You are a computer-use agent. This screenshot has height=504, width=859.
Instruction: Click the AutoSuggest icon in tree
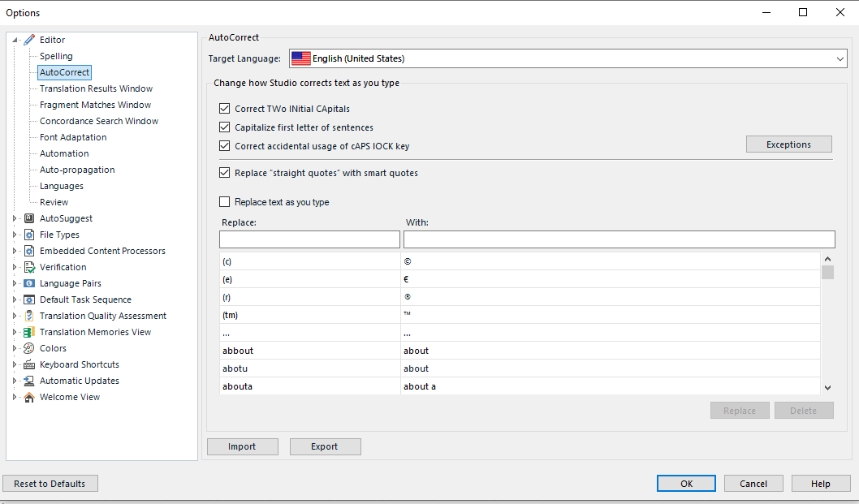(x=30, y=218)
